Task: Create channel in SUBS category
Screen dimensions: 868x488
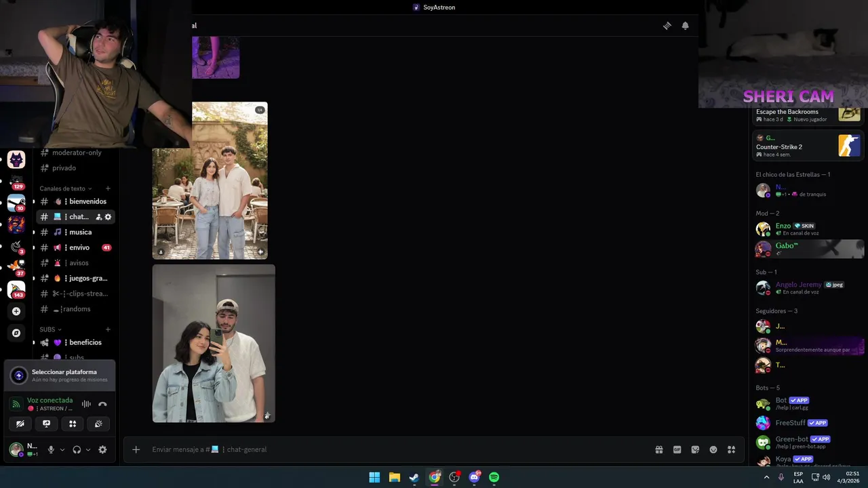Action: [x=108, y=329]
